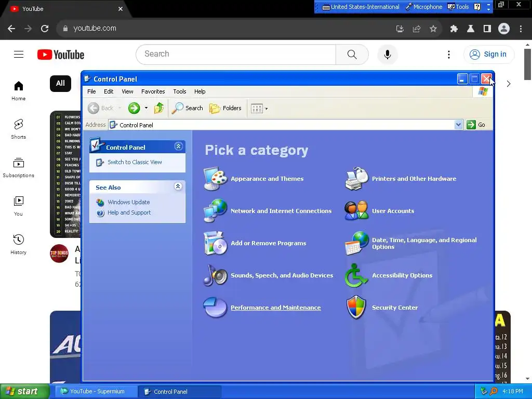Open Printers and Other Hardware icon
The height and width of the screenshot is (399, 532).
356,179
